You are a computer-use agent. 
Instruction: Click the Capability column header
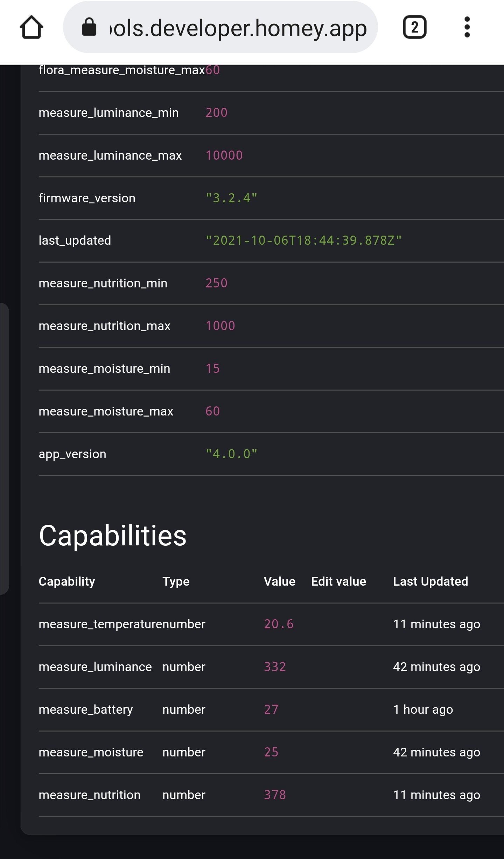(x=67, y=581)
